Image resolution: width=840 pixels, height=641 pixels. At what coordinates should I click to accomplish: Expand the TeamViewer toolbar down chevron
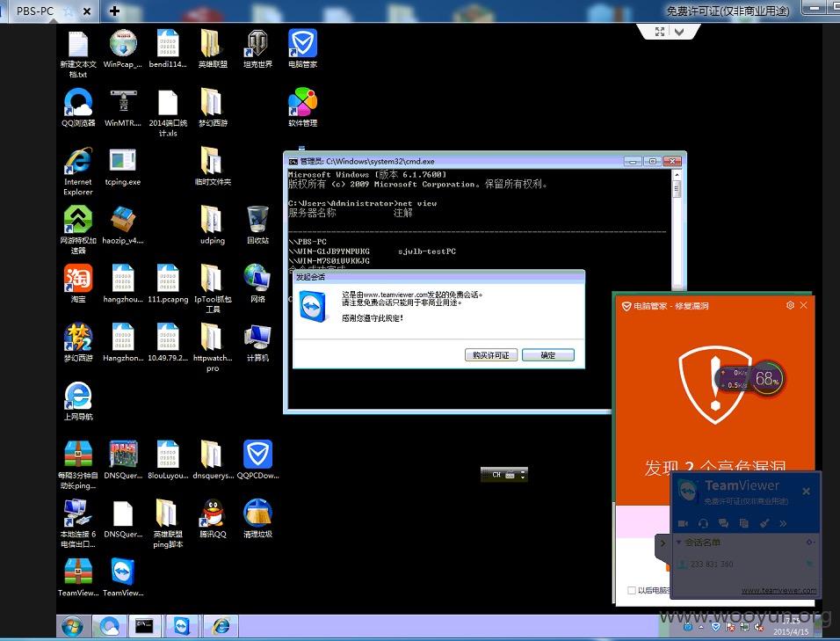[x=679, y=32]
